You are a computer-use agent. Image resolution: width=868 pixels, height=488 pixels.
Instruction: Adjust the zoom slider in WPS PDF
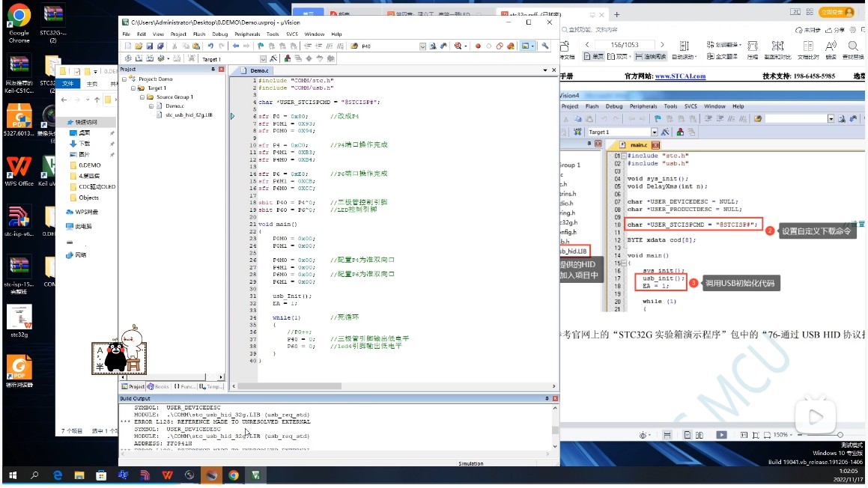(840, 435)
